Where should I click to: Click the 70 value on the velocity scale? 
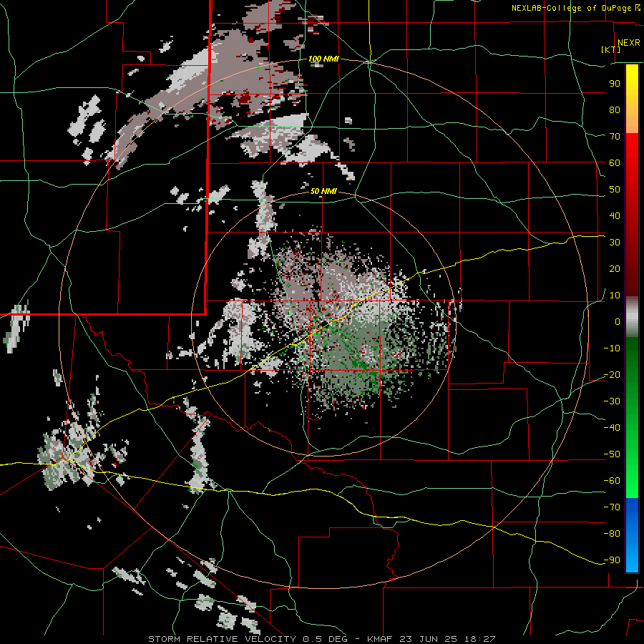(x=615, y=137)
